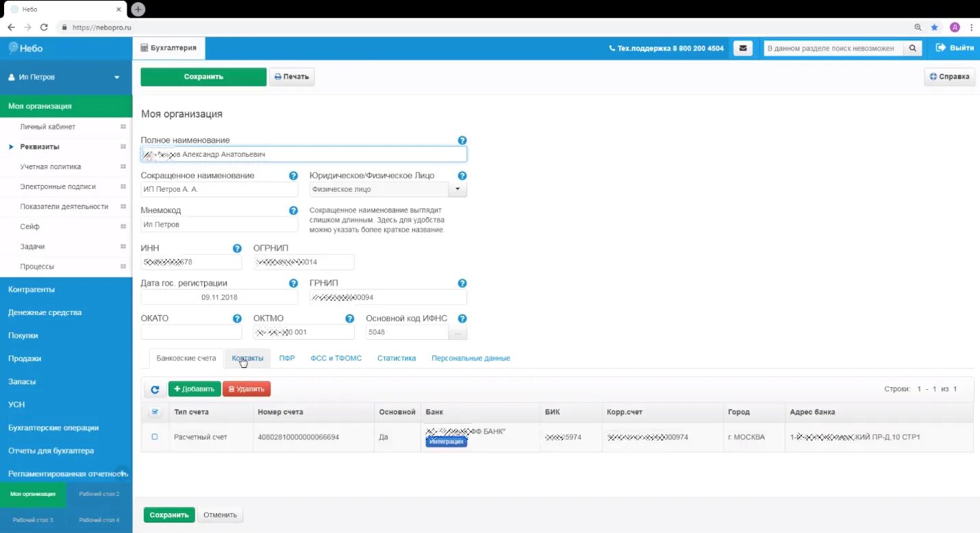This screenshot has width=980, height=533.
Task: Click grid icon next to Личный кабинет
Action: (x=123, y=127)
